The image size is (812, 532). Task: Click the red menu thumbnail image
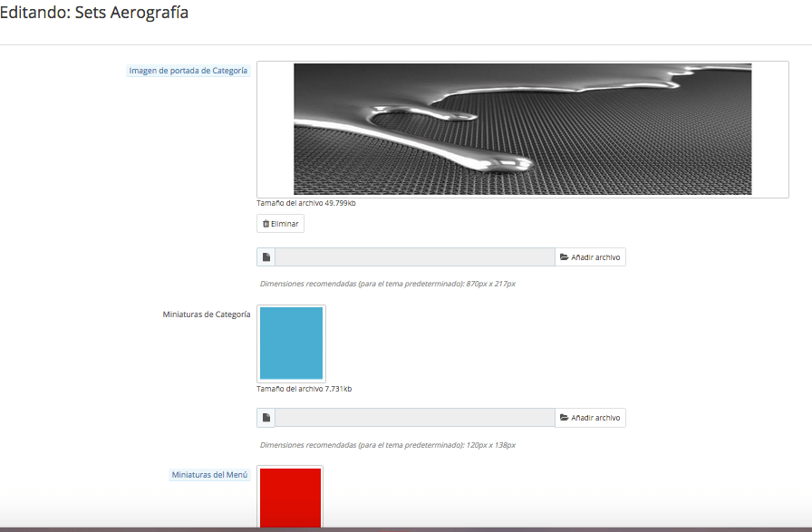click(291, 498)
